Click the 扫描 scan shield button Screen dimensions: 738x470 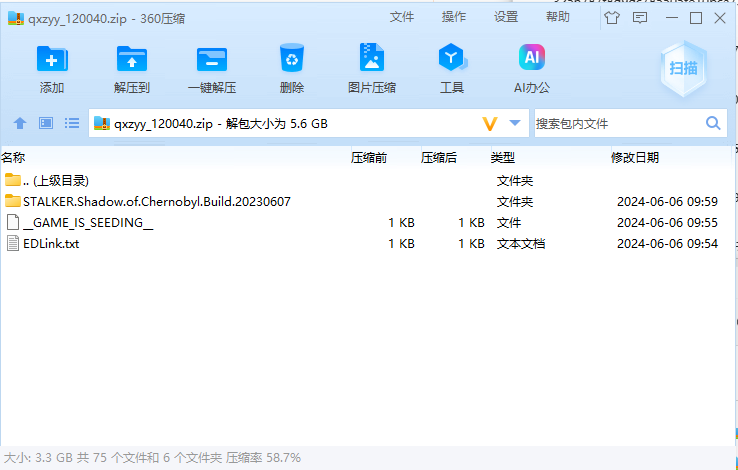click(683, 68)
